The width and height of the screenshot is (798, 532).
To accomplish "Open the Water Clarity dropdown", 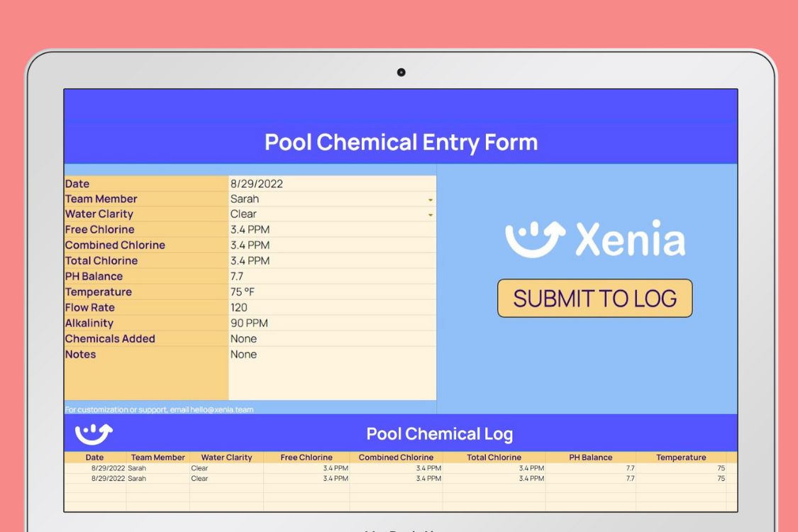I will pos(431,214).
